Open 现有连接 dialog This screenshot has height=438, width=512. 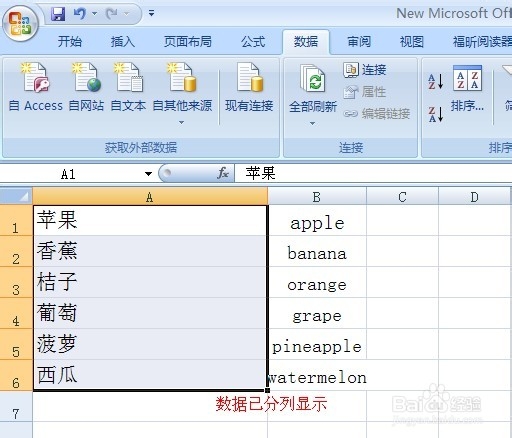pyautogui.click(x=249, y=87)
